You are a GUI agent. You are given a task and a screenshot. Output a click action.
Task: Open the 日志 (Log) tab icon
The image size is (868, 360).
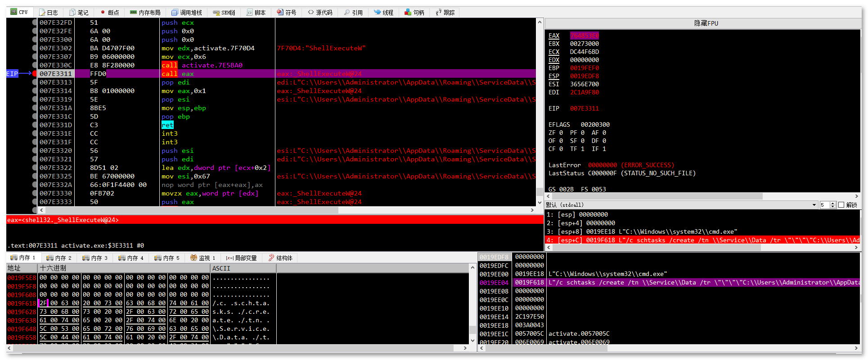(42, 13)
